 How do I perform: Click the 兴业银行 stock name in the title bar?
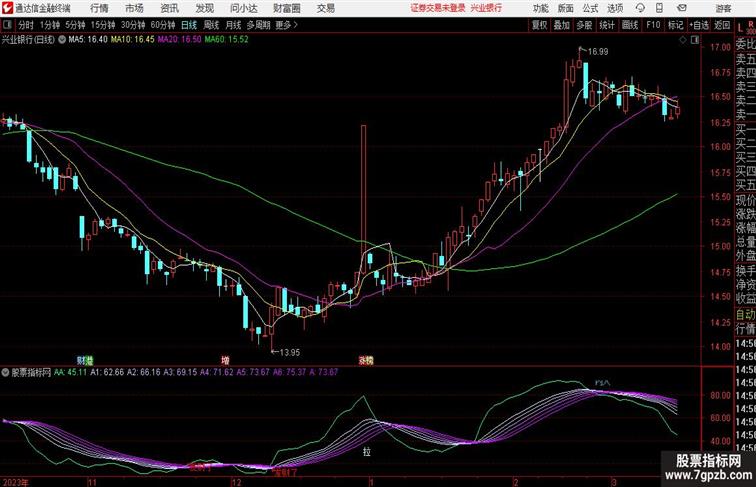(x=486, y=8)
